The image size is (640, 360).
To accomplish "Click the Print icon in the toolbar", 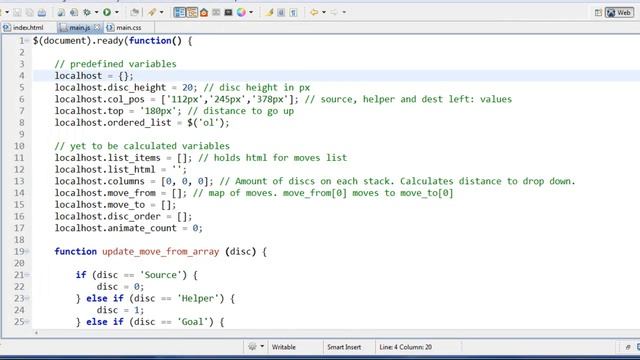I will 42,13.
